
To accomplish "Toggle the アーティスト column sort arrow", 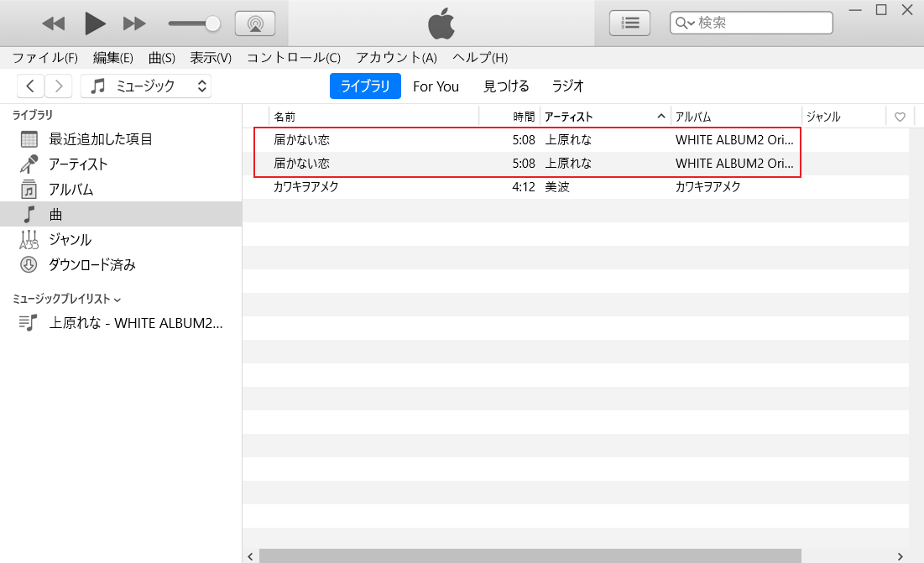I will pos(661,117).
